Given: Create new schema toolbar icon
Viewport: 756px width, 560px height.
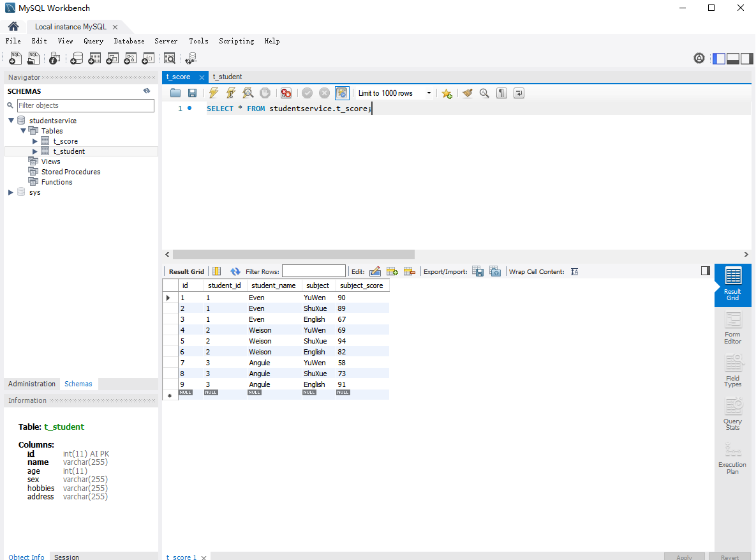Looking at the screenshot, I should click(x=76, y=58).
